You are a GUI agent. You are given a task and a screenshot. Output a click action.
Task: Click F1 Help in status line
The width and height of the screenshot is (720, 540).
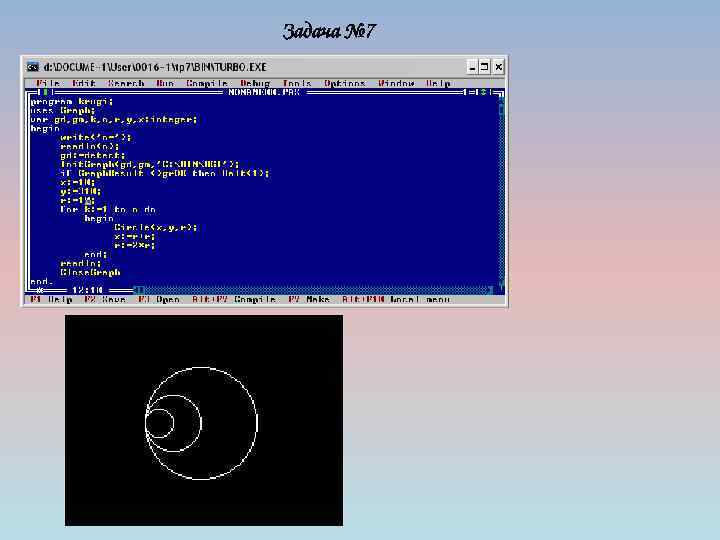coord(51,299)
